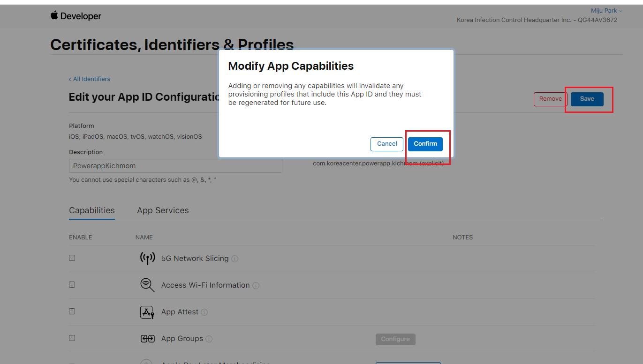Click the Apple Developer logo
Image resolution: width=643 pixels, height=364 pixels.
pyautogui.click(x=76, y=16)
